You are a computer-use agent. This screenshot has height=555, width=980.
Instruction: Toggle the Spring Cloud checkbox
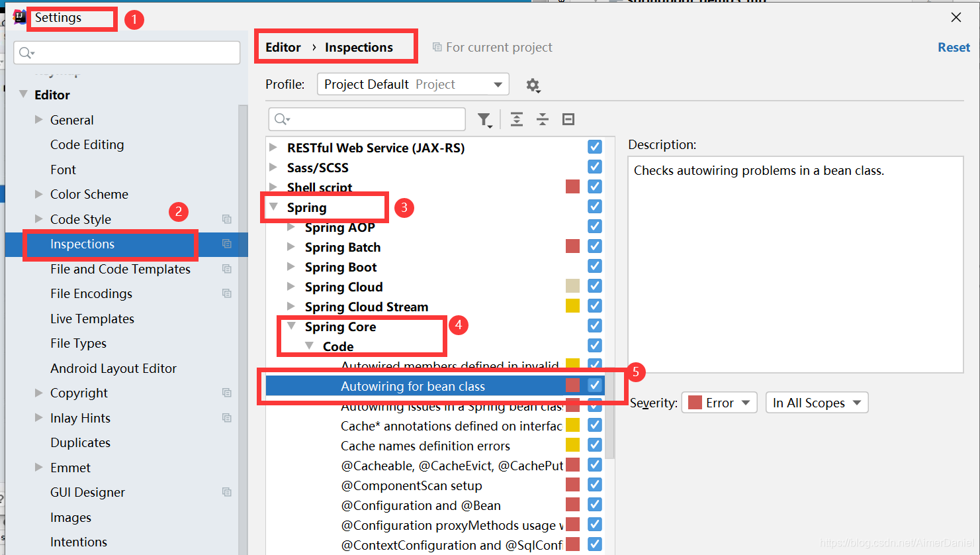click(595, 286)
